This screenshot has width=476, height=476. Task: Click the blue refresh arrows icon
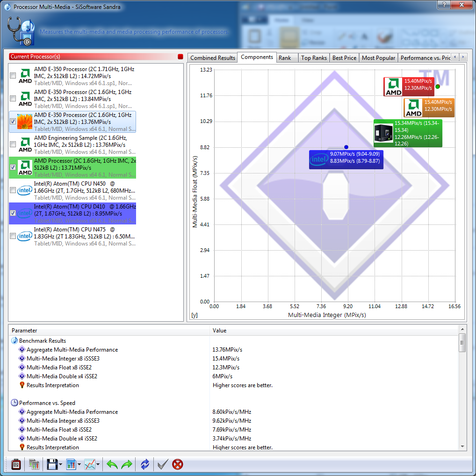(145, 464)
